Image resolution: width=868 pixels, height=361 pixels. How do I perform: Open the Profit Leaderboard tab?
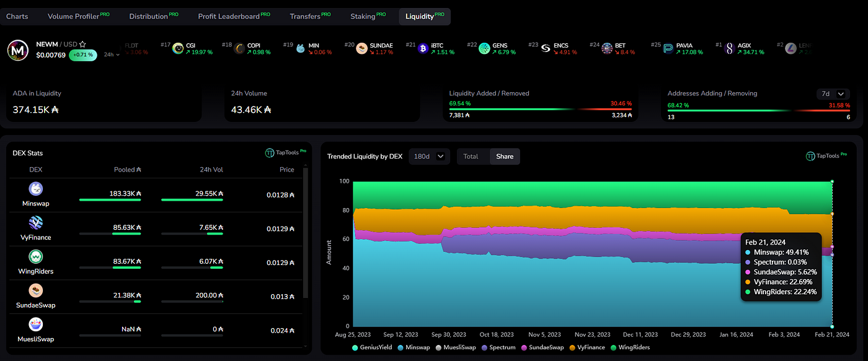(x=234, y=16)
